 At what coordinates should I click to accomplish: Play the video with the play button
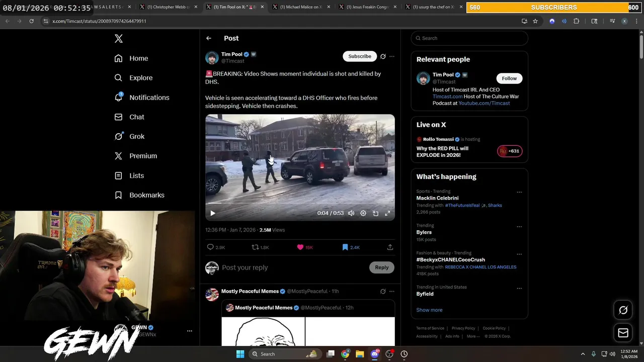pyautogui.click(x=213, y=213)
